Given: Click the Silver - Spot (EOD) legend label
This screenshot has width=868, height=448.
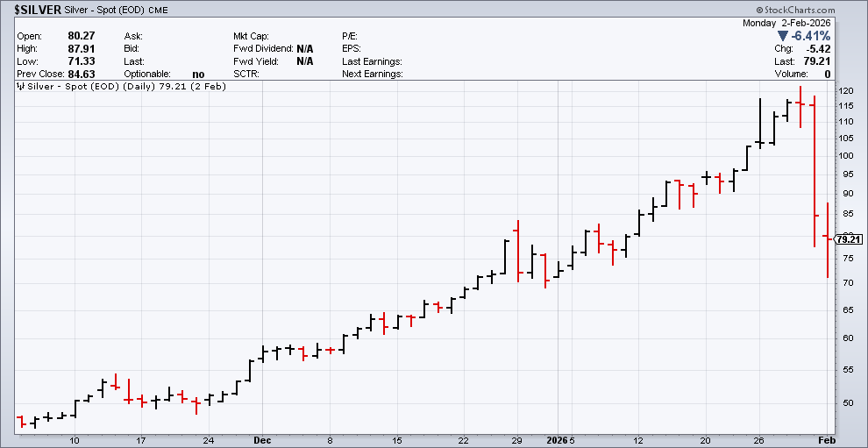Looking at the screenshot, I should 71,87.
